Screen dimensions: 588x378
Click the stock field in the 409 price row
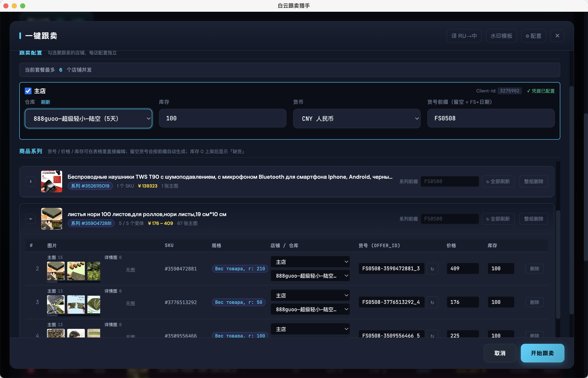[x=501, y=269]
